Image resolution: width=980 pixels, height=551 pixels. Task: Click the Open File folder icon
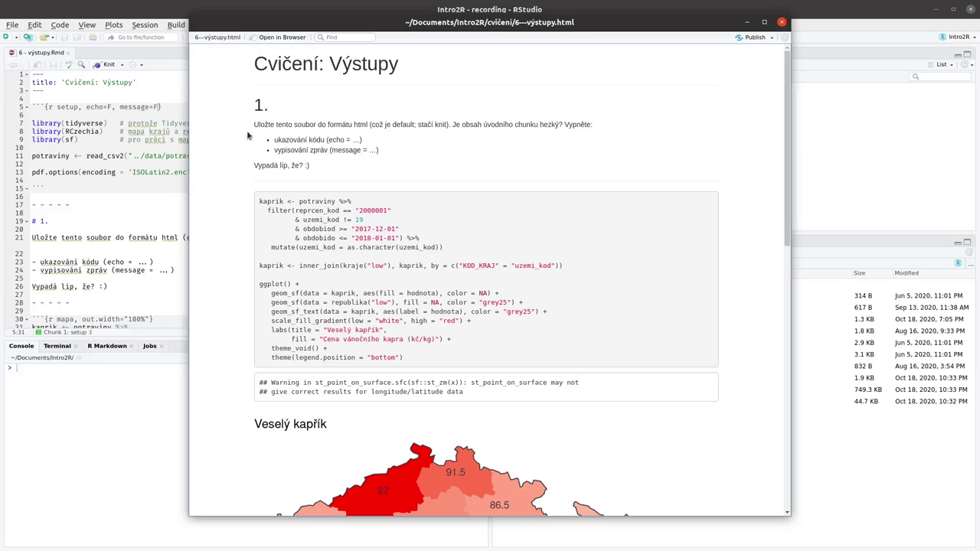point(44,37)
